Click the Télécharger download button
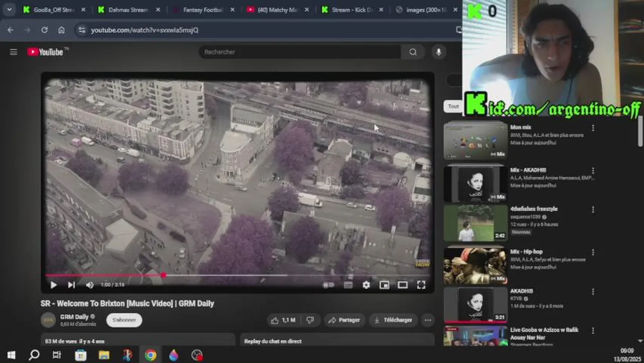Screen dimensions: 644x363 [x=393, y=320]
